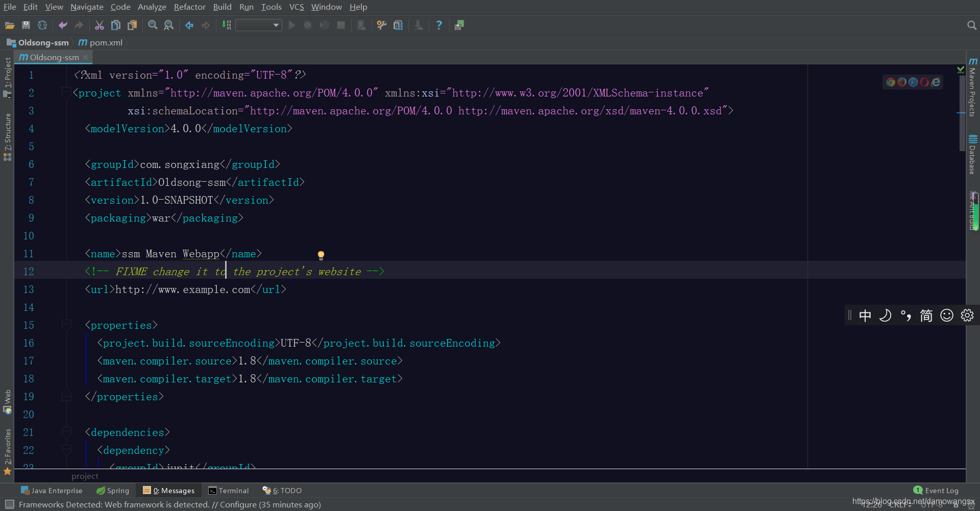Click the green inspection checkmark indicator

pyautogui.click(x=961, y=70)
